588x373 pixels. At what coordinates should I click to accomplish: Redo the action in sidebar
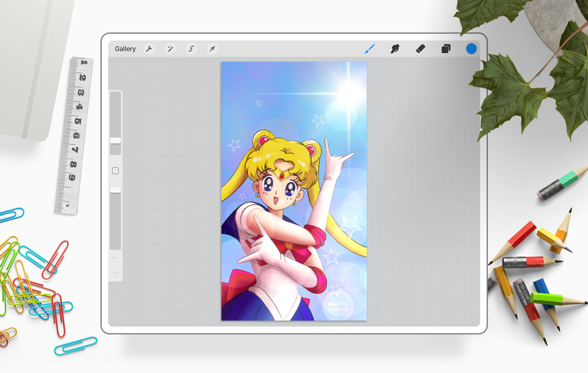point(115,274)
